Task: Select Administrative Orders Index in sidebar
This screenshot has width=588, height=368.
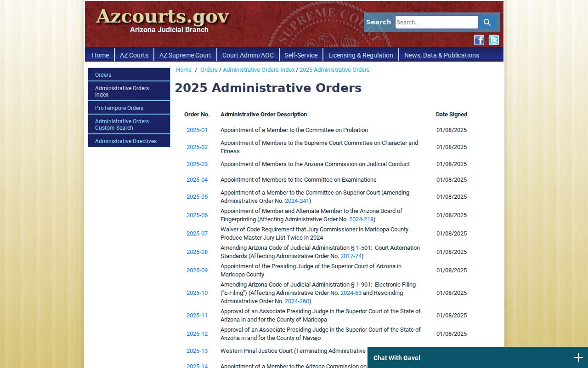Action: (129, 91)
